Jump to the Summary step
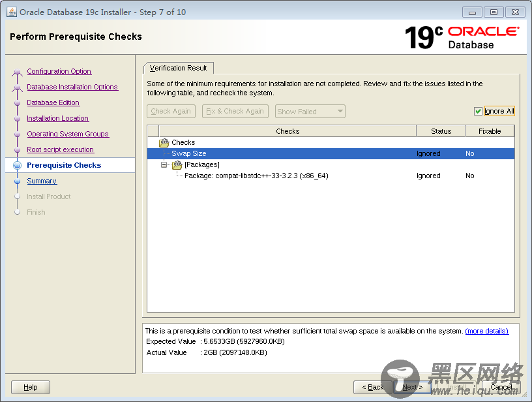This screenshot has height=402, width=532. (42, 181)
